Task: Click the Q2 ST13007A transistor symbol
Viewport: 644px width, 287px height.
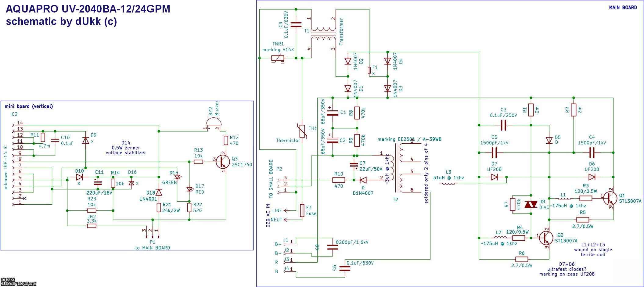Action: [x=546, y=238]
